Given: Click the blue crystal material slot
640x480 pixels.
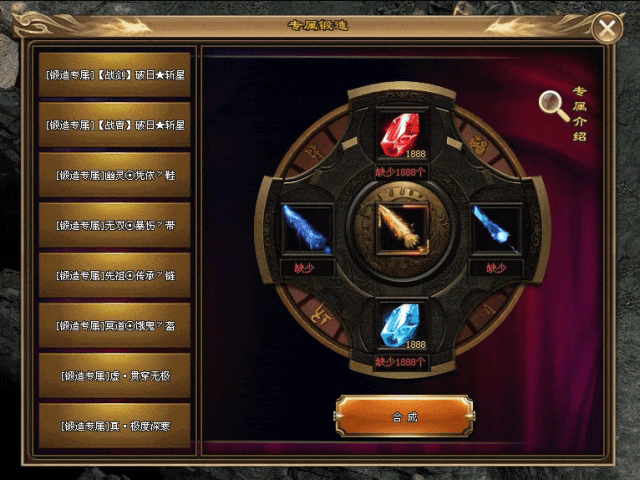Looking at the screenshot, I should pyautogui.click(x=401, y=326).
